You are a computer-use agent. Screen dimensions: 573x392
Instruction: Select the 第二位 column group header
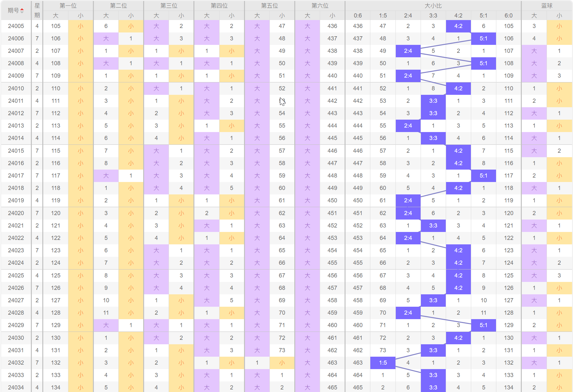[x=118, y=6]
